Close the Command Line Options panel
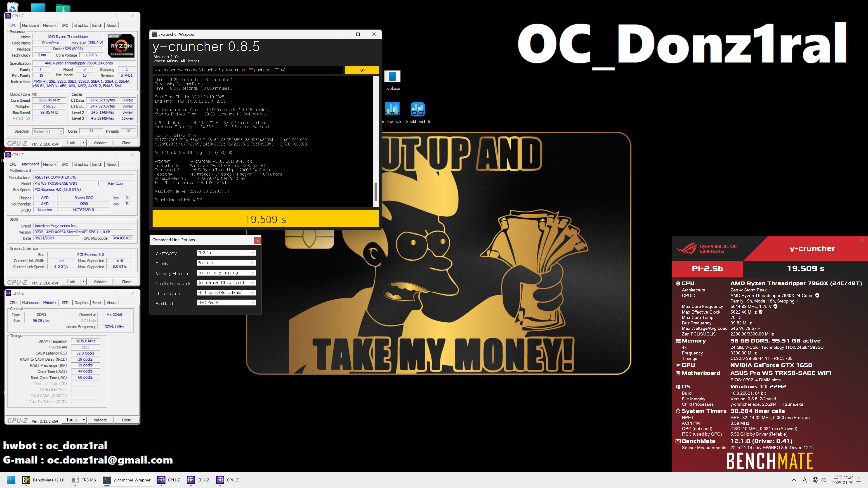 (x=257, y=240)
